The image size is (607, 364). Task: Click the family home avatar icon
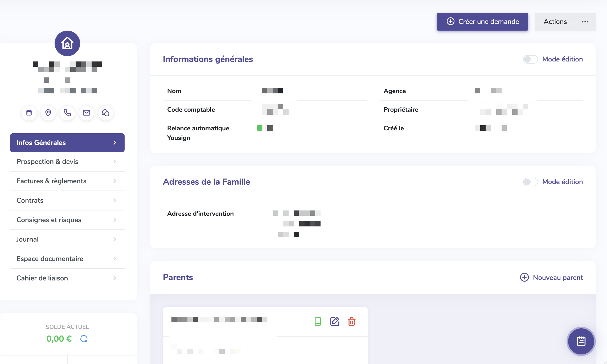pos(67,43)
